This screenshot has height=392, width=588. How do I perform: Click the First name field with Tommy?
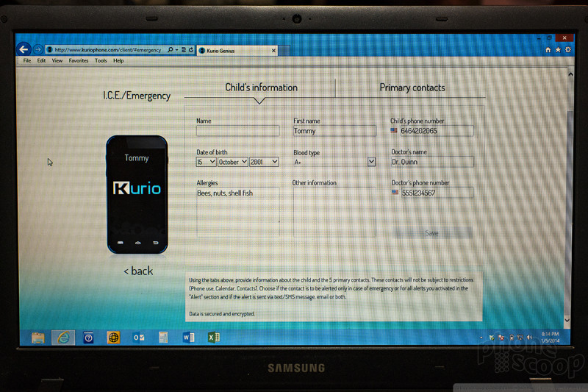point(334,130)
